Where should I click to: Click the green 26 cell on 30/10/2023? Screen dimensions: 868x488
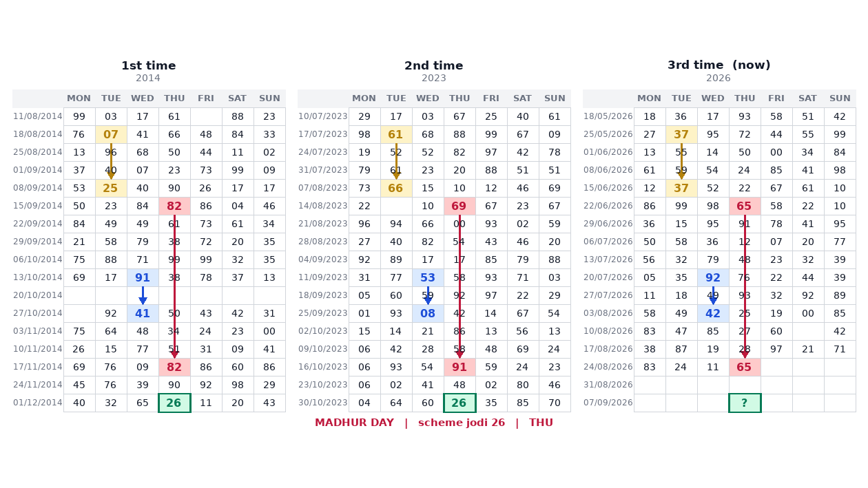tap(459, 403)
